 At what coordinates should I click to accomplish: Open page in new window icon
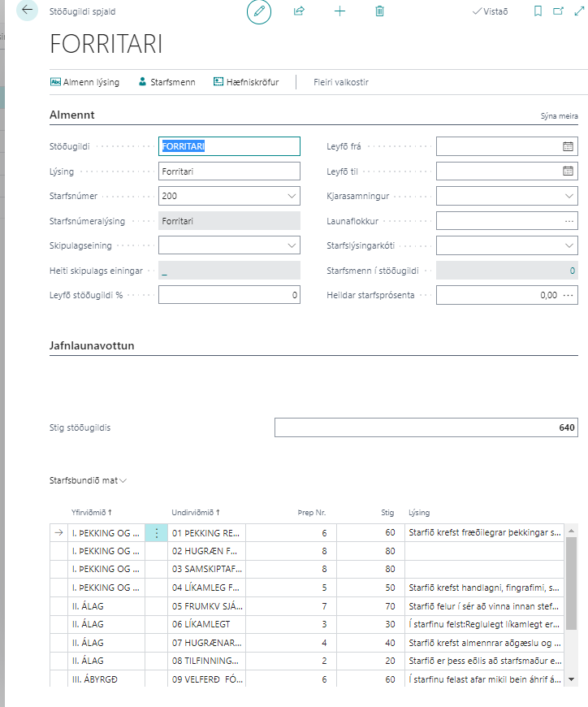[558, 11]
